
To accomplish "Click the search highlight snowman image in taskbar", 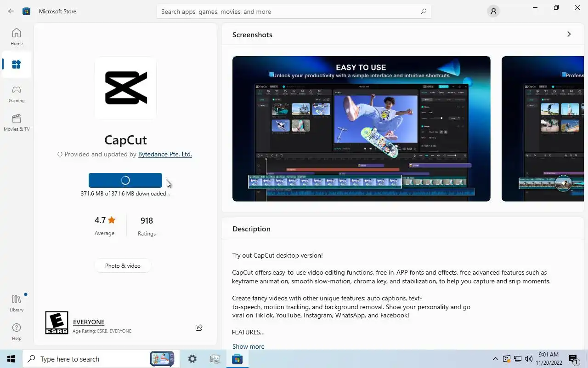I will pos(162,359).
